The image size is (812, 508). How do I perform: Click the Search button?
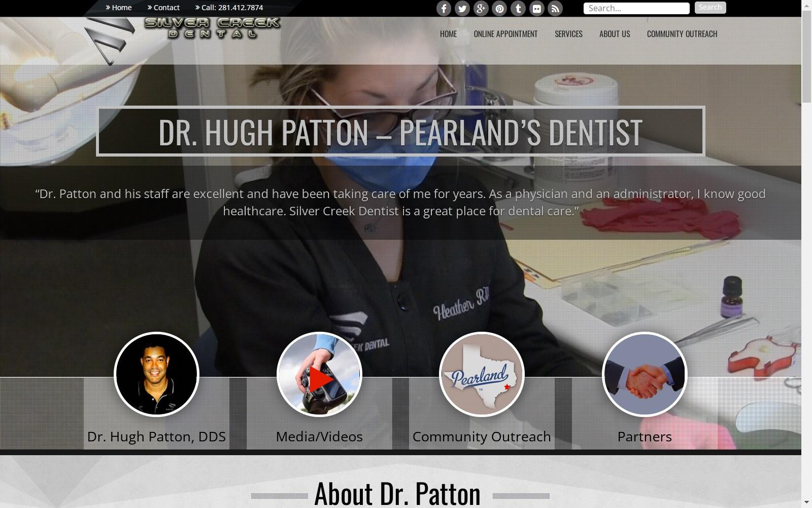coord(710,7)
